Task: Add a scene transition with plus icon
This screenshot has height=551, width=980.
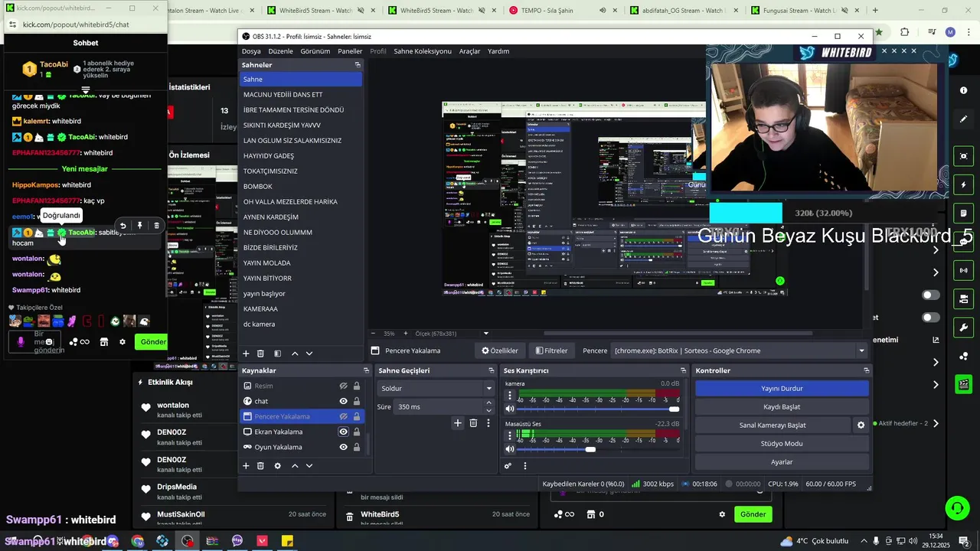Action: [x=458, y=422]
